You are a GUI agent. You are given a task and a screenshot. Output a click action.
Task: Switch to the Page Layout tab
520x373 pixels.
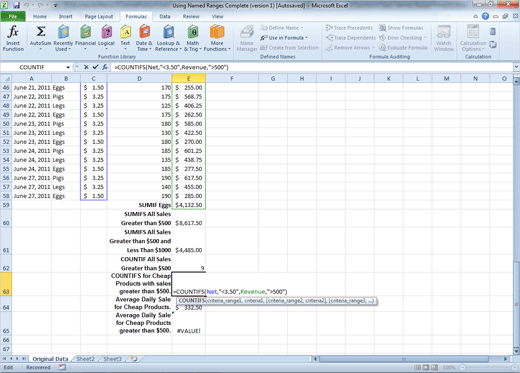click(99, 16)
